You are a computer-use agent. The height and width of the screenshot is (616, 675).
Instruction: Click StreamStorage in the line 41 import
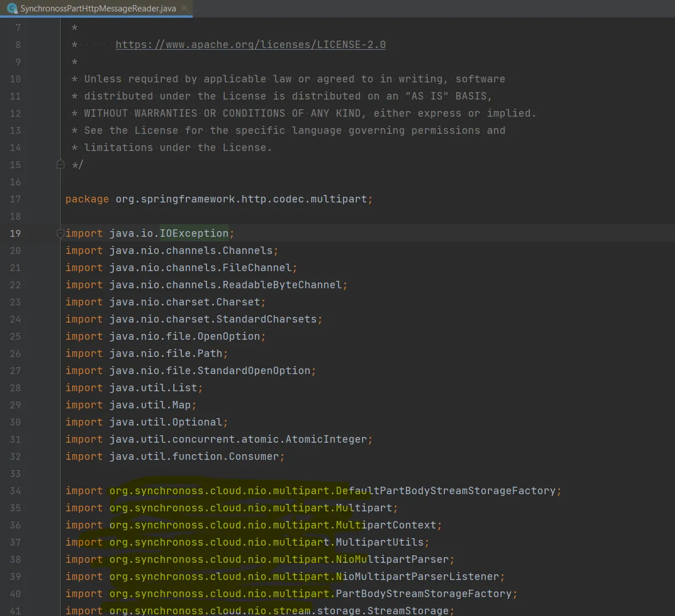point(408,610)
